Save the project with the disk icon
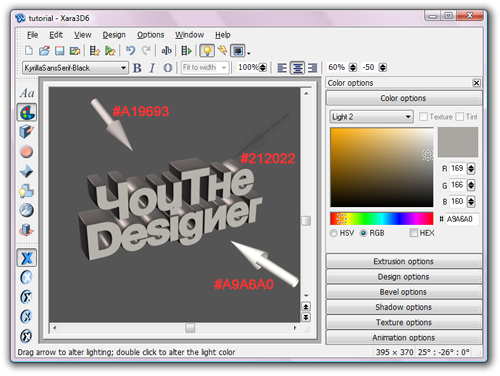Image resolution: width=500 pixels, height=376 pixels. [60, 51]
